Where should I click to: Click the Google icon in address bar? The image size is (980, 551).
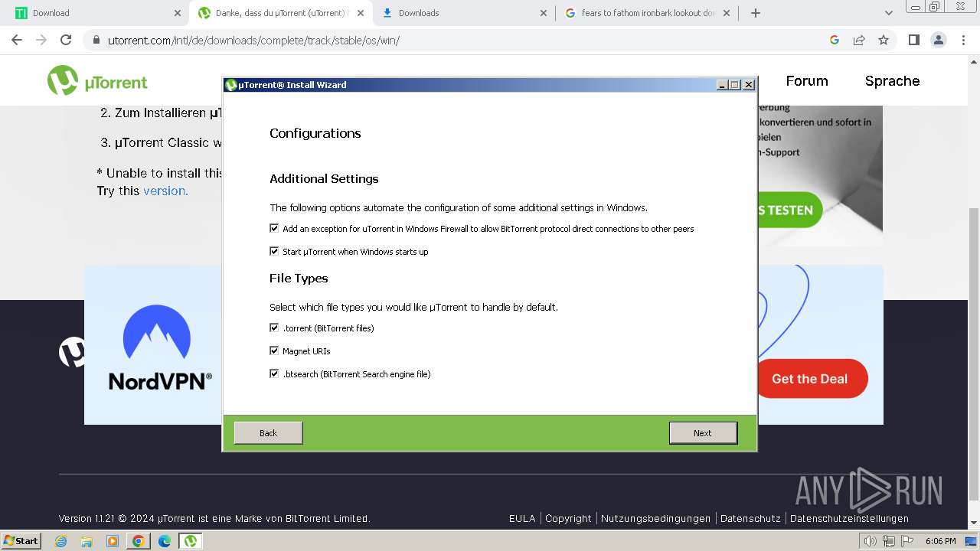pyautogui.click(x=835, y=40)
